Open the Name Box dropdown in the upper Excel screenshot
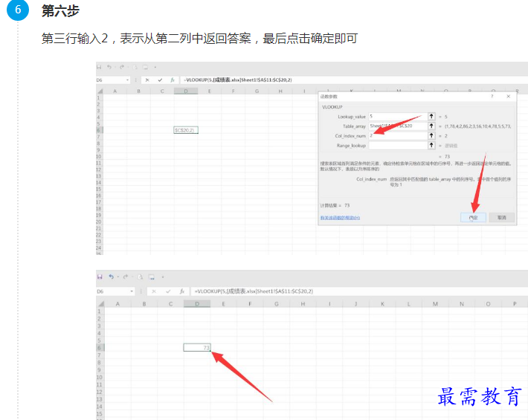 click(x=127, y=80)
